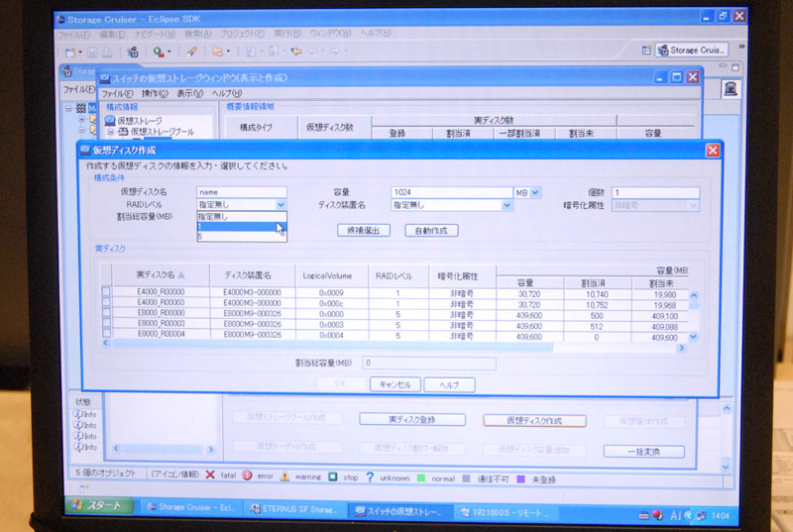
Task: Click the first Info status icon
Action: coord(78,414)
